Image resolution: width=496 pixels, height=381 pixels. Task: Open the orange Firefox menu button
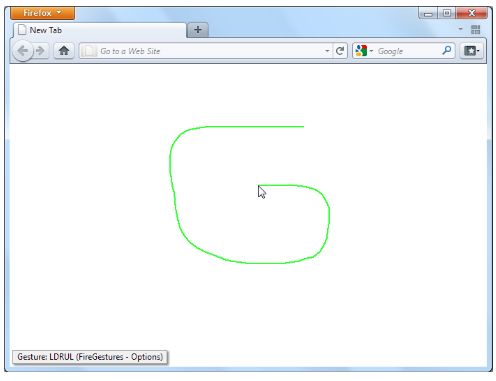(x=42, y=13)
